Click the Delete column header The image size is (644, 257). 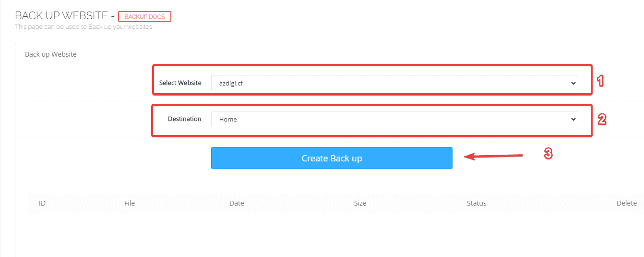click(626, 203)
